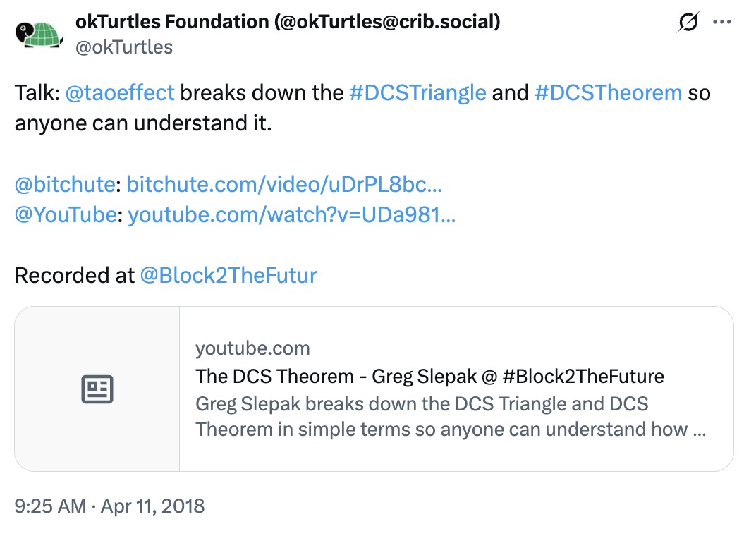Click the @YouTube mention
The height and width of the screenshot is (536, 756).
coord(66,214)
